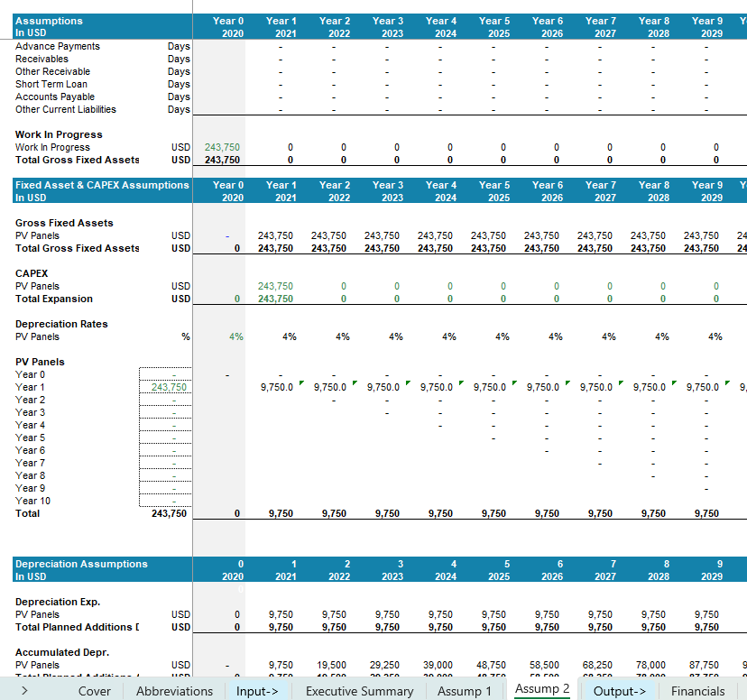This screenshot has height=700, width=747.
Task: Select the Year 5 2025 header in Assumptions
Action: point(493,27)
